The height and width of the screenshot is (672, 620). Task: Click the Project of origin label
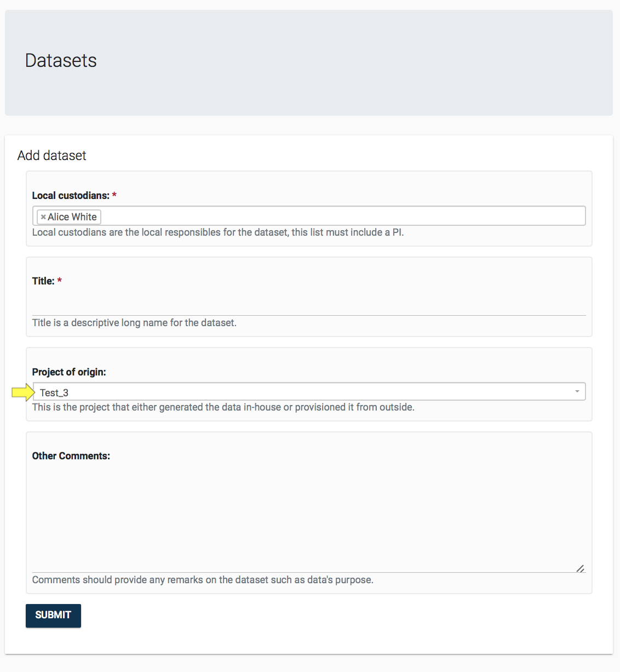click(69, 372)
